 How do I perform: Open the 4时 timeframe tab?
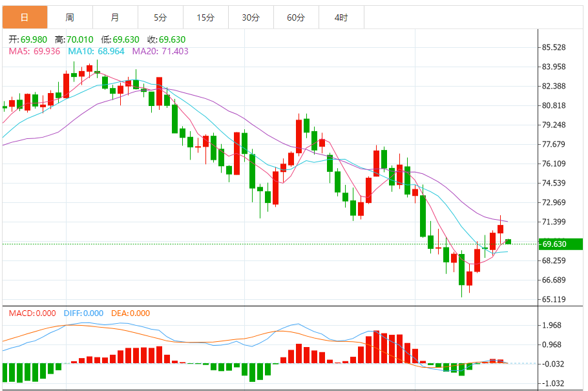(341, 17)
